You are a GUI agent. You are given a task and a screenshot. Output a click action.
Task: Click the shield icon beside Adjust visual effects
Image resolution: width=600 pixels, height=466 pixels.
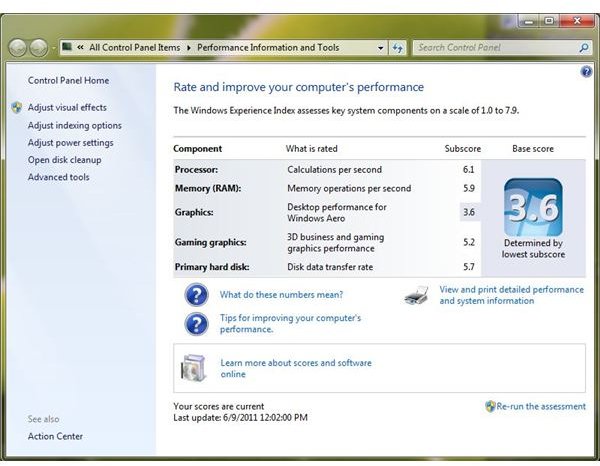(x=17, y=108)
